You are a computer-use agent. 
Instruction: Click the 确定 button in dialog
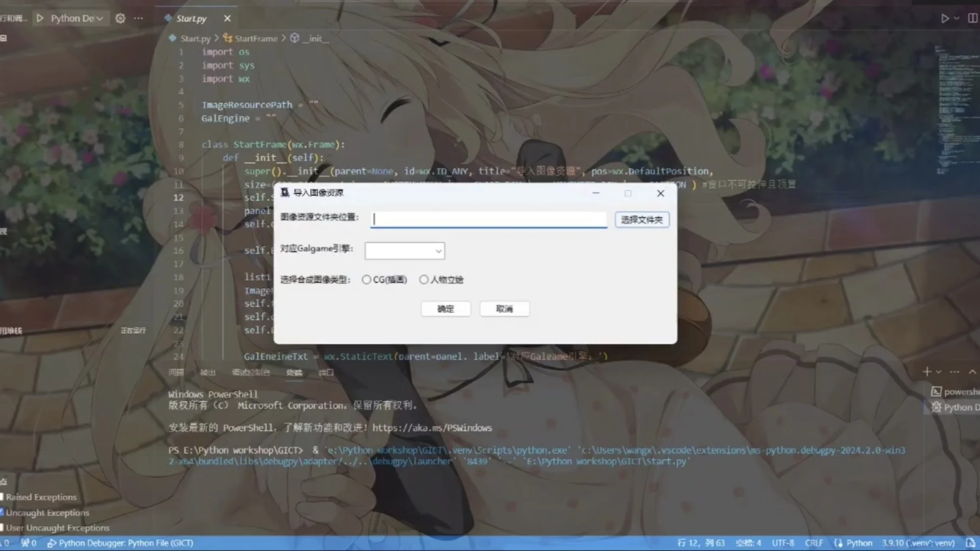[446, 309]
